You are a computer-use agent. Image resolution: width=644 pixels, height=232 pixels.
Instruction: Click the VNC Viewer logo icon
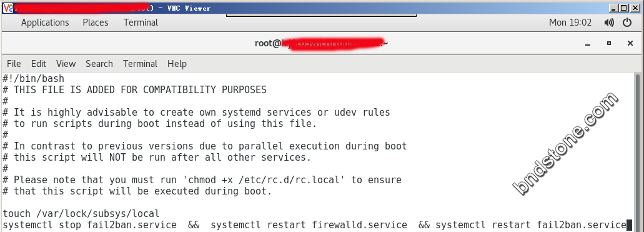click(7, 8)
